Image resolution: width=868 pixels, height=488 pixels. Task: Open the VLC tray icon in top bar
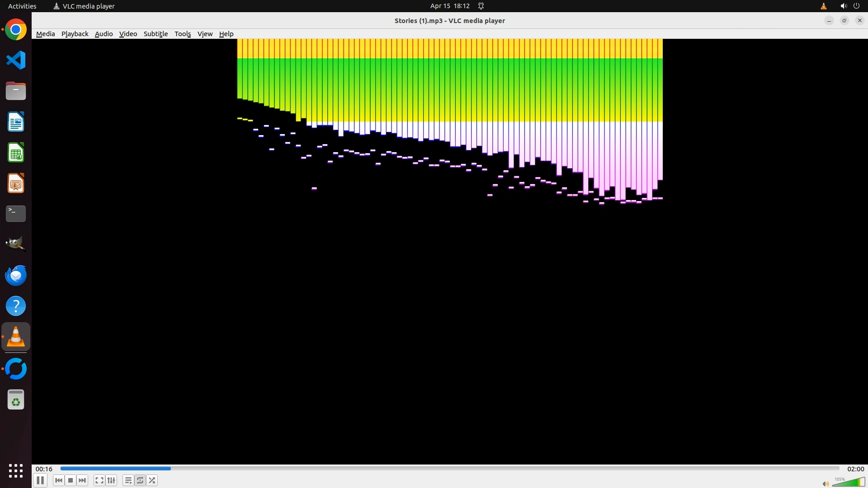coord(824,6)
